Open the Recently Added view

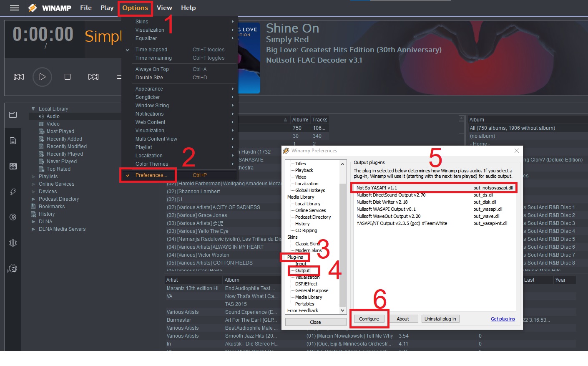[x=64, y=139]
